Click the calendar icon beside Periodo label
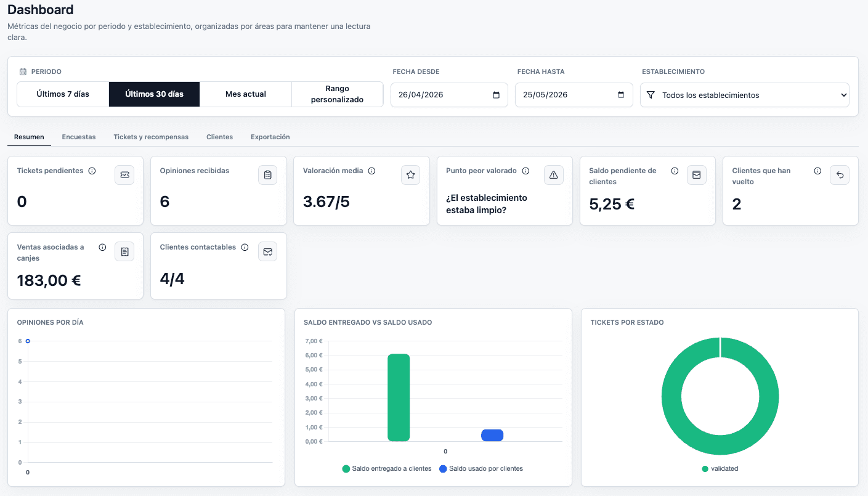868x496 pixels. [x=23, y=71]
